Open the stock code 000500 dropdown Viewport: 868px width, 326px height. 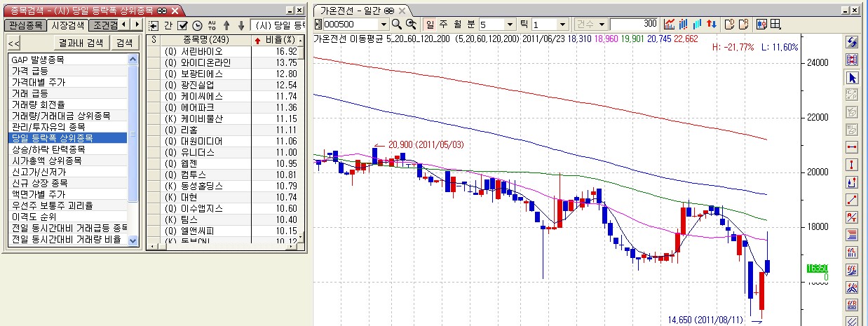384,25
